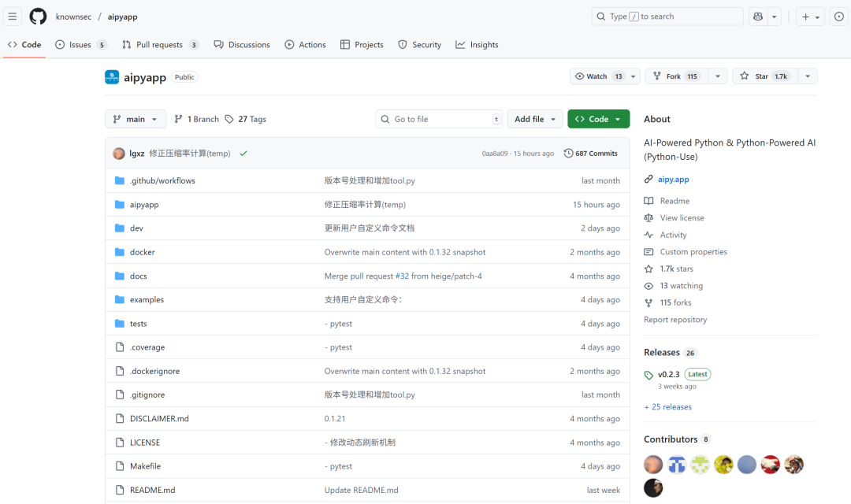Open the Actions tab

pyautogui.click(x=306, y=44)
